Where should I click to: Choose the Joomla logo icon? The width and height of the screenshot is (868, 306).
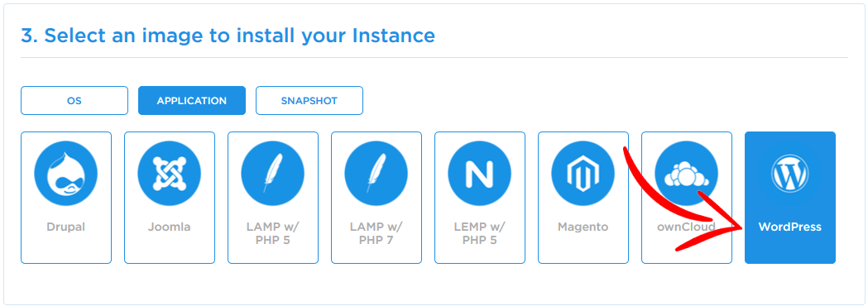tap(170, 173)
